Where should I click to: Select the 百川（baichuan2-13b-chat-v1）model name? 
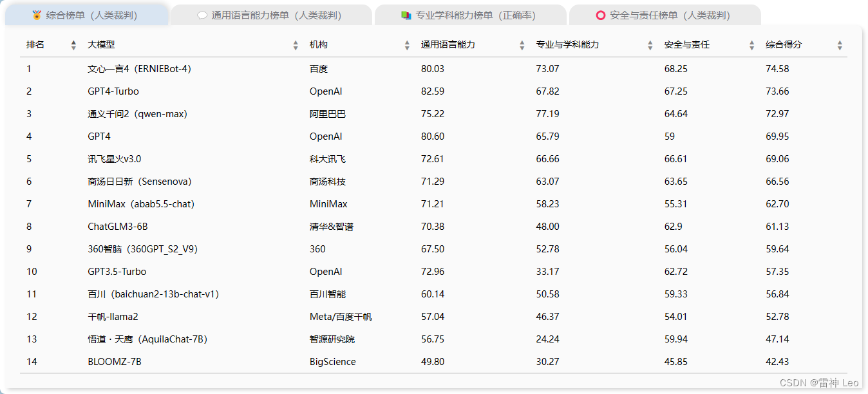[x=153, y=294]
